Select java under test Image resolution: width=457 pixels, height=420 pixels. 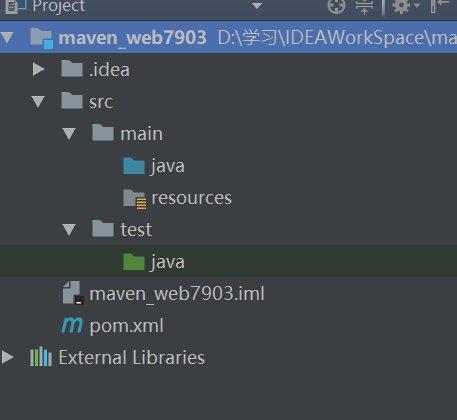(168, 262)
